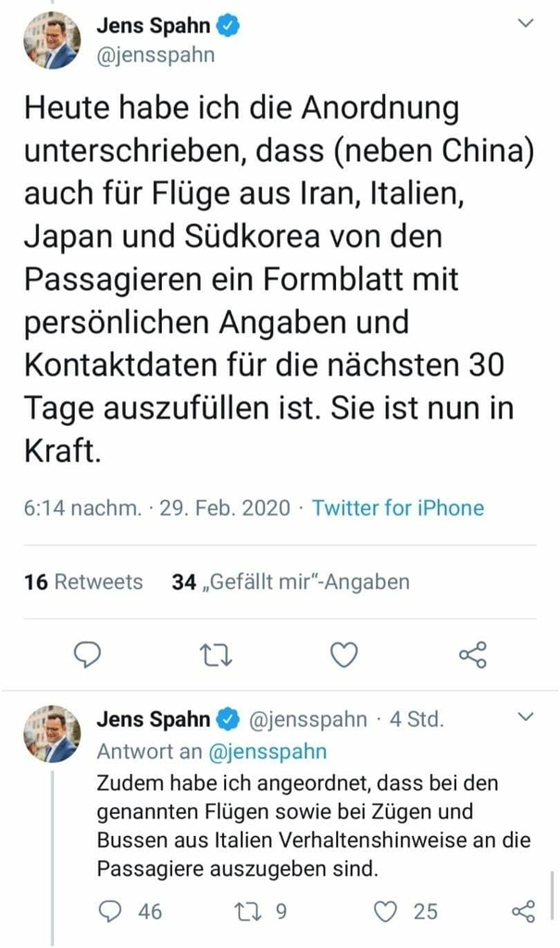Share the main tweet

(x=472, y=655)
